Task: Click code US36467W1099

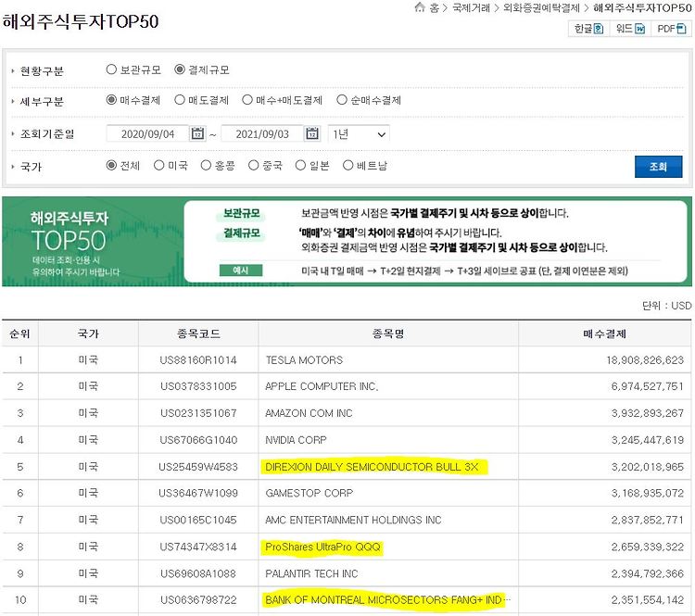Action: [x=198, y=493]
